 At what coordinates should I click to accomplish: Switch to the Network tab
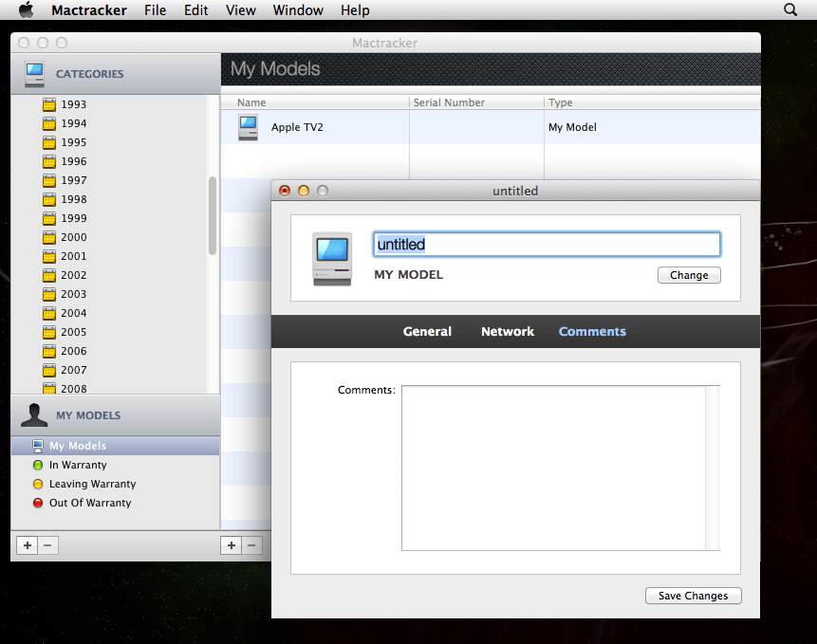click(x=508, y=332)
